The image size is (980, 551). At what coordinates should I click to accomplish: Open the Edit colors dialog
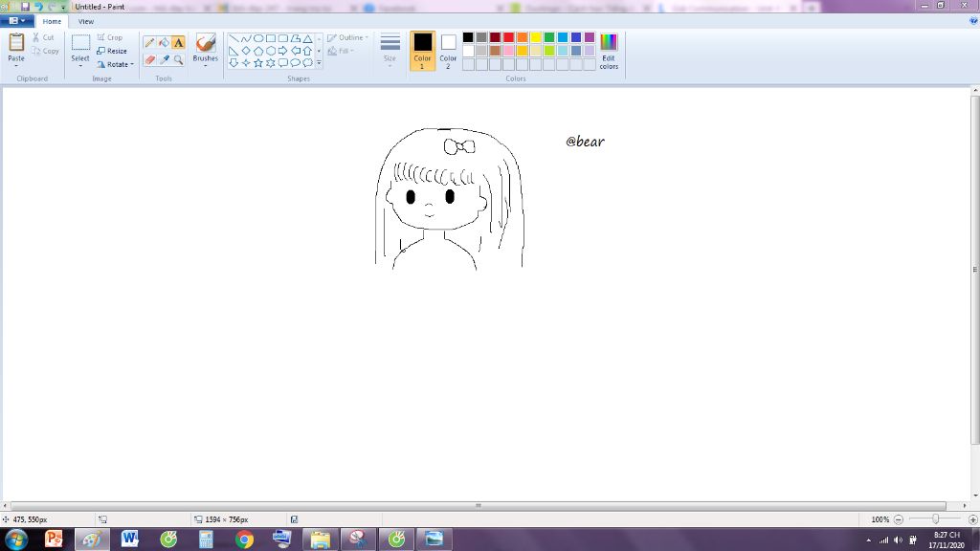[x=609, y=51]
